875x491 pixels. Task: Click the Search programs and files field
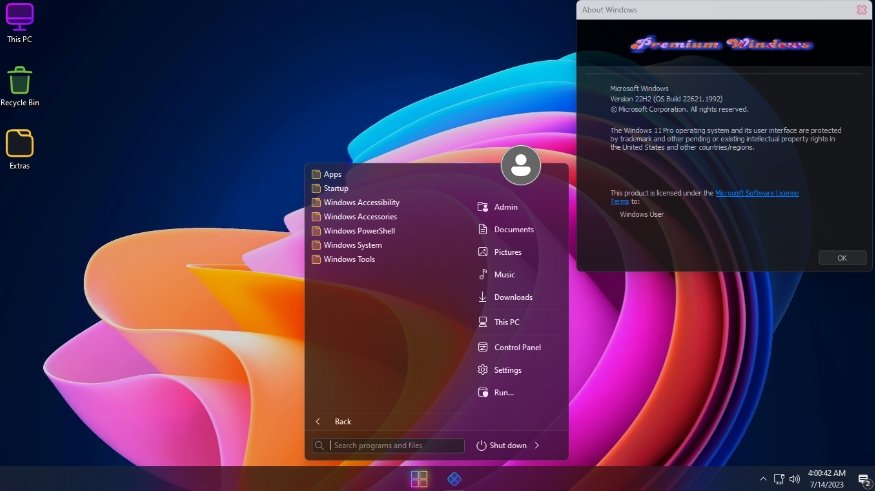(x=388, y=445)
